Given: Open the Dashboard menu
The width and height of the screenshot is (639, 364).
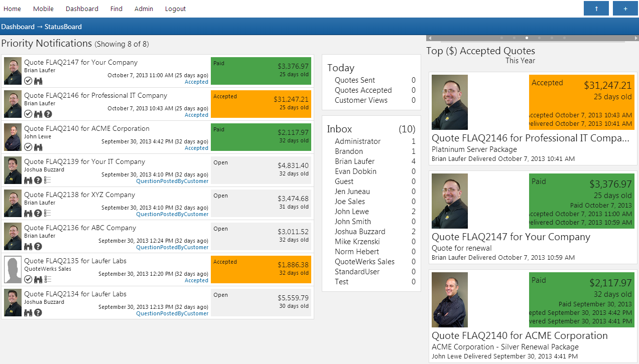Looking at the screenshot, I should pyautogui.click(x=82, y=9).
